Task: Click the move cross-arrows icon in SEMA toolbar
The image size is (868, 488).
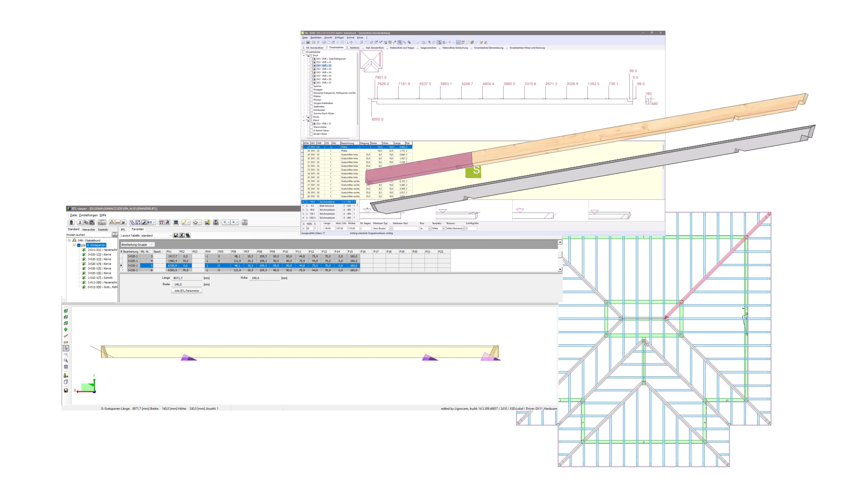Action: point(351,42)
